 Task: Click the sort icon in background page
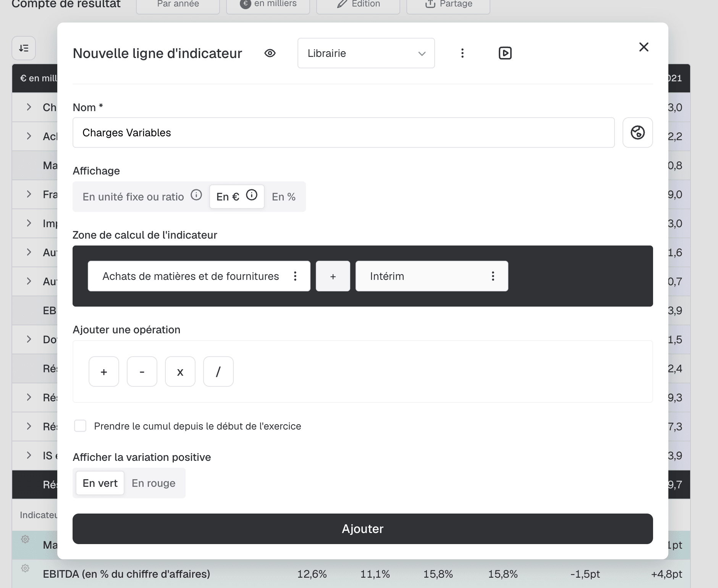24,48
